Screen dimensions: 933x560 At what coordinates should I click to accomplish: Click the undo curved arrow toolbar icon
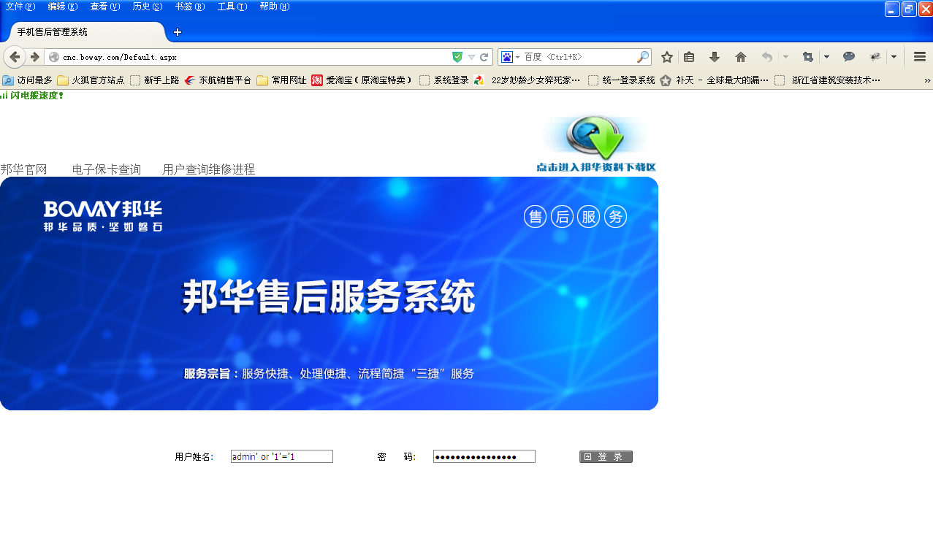[x=766, y=57]
